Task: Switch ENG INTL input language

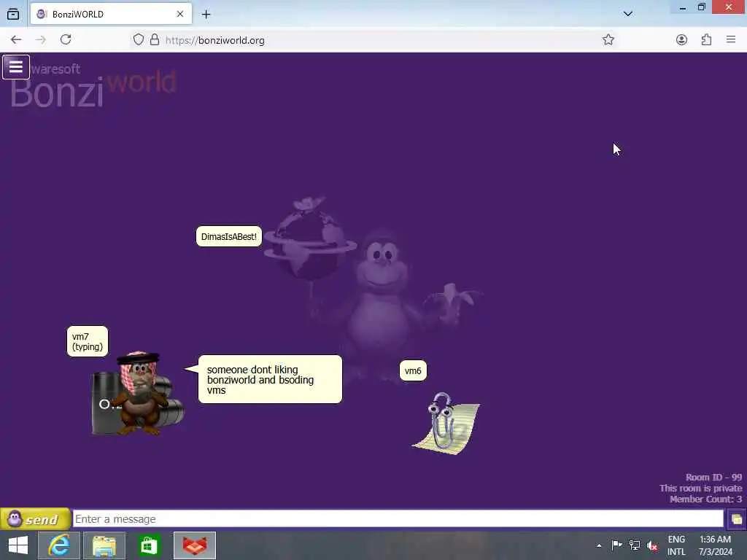Action: pyautogui.click(x=676, y=545)
